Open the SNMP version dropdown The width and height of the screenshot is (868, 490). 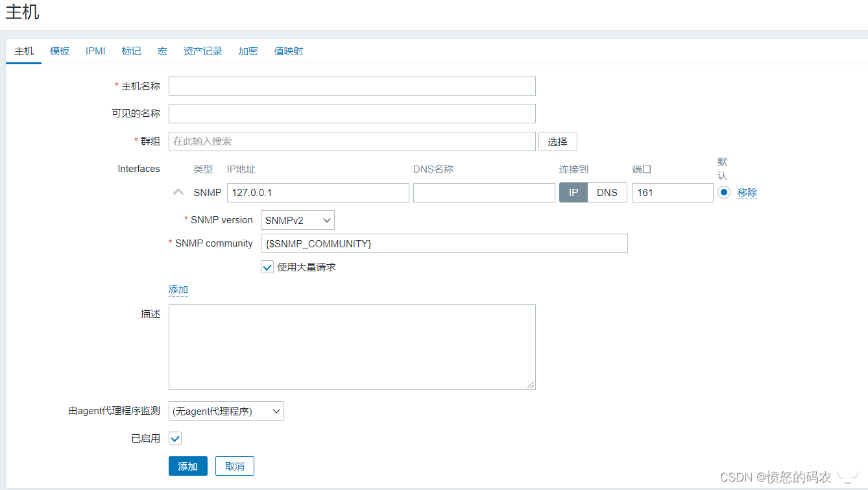(298, 220)
